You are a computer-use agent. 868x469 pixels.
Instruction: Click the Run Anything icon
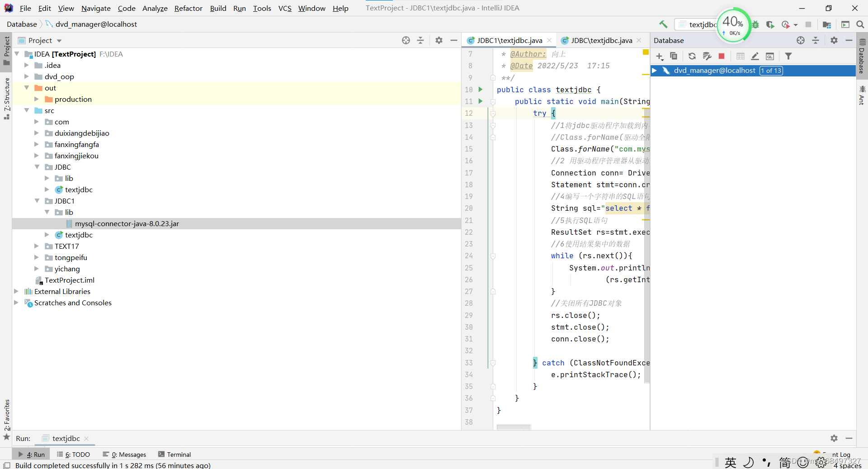[x=845, y=24]
